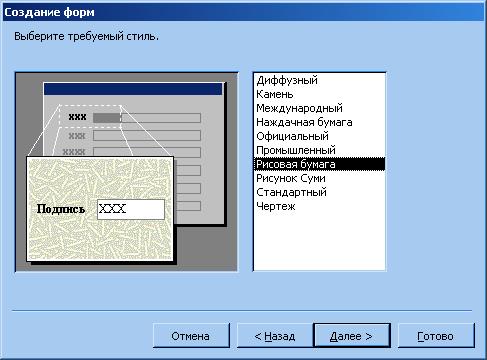Finish the wizard with Готово
Viewport: 487px width, 360px height.
point(436,336)
